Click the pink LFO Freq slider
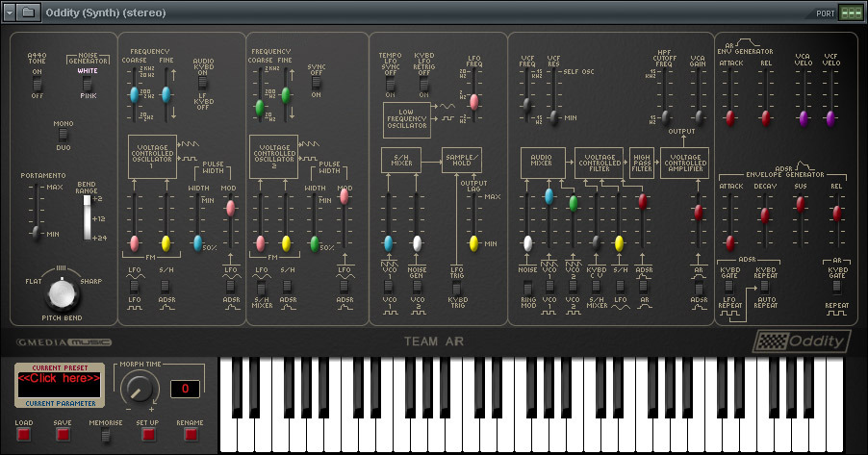Viewport: 868px width, 455px height. [473, 102]
